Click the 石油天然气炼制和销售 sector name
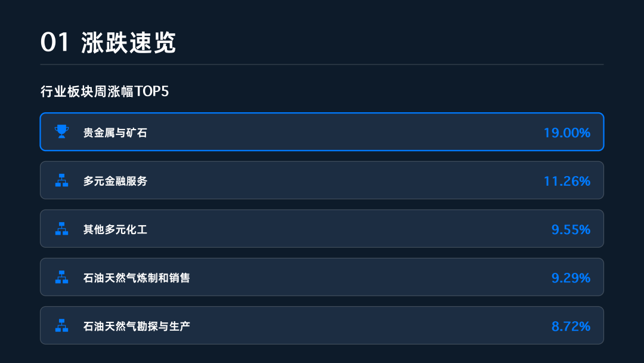This screenshot has height=363, width=644. (x=137, y=278)
